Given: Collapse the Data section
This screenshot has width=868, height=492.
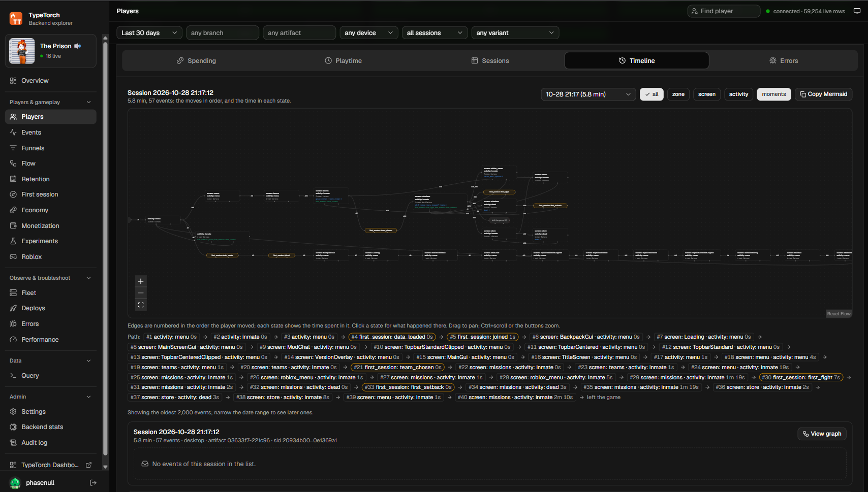Looking at the screenshot, I should pyautogui.click(x=50, y=361).
